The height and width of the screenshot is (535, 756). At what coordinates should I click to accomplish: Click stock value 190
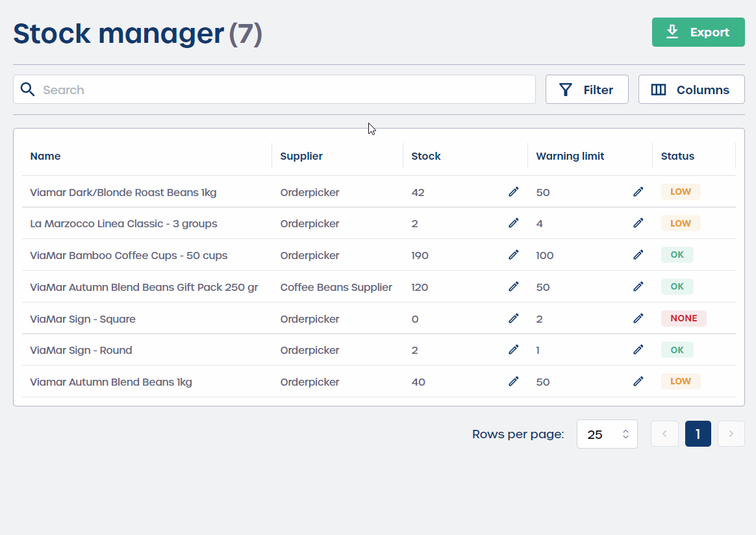click(420, 255)
